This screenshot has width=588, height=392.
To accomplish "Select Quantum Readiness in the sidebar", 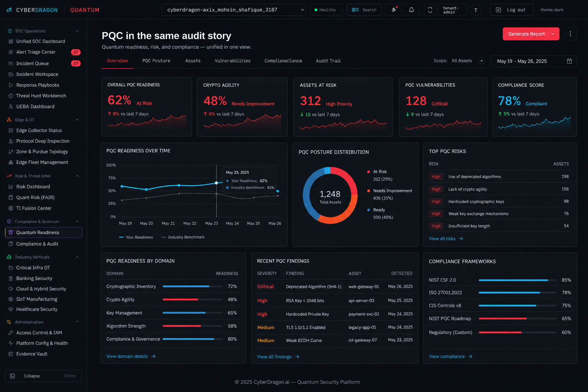I will (44, 232).
